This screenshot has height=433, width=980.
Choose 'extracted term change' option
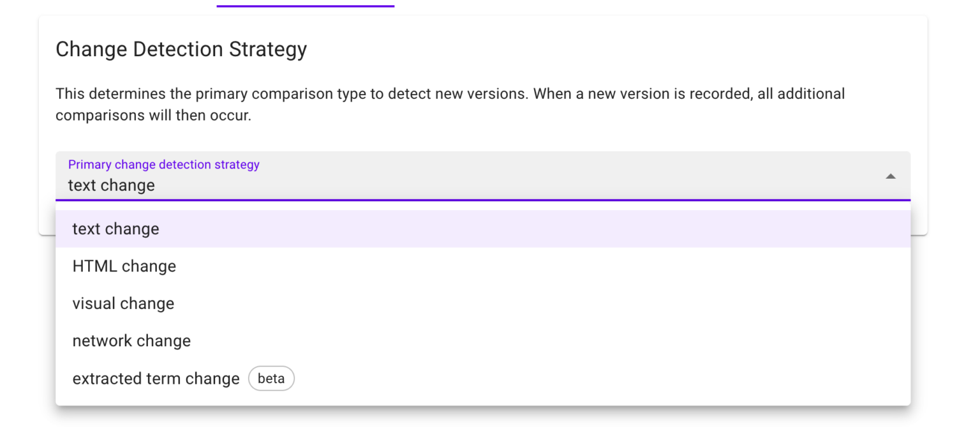[x=155, y=378]
